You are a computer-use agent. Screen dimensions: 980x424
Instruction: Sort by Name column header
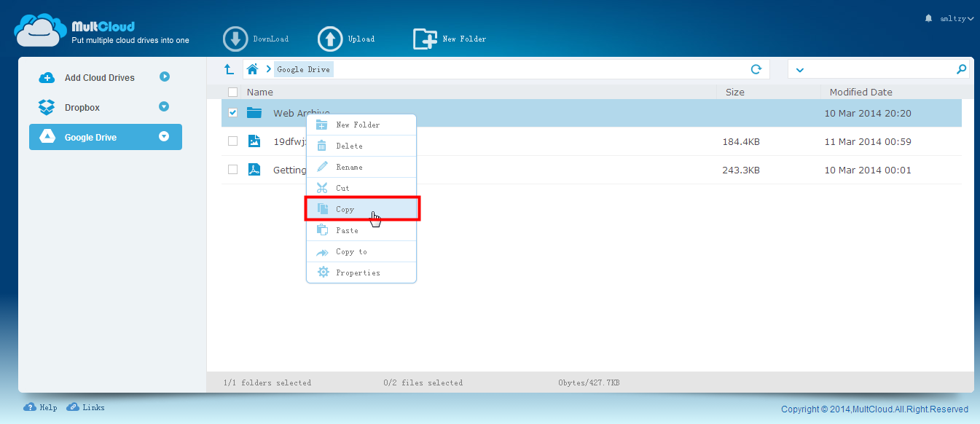pos(260,92)
